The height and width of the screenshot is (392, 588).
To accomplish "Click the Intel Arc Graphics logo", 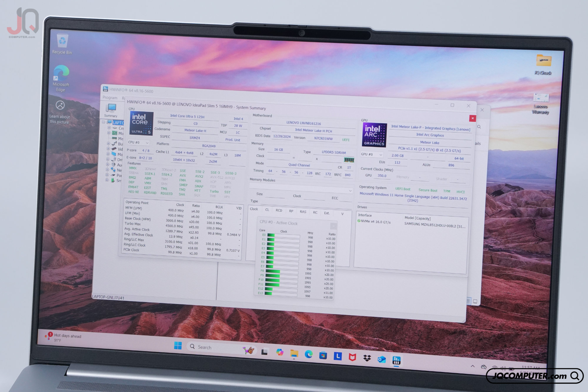I will (x=374, y=135).
